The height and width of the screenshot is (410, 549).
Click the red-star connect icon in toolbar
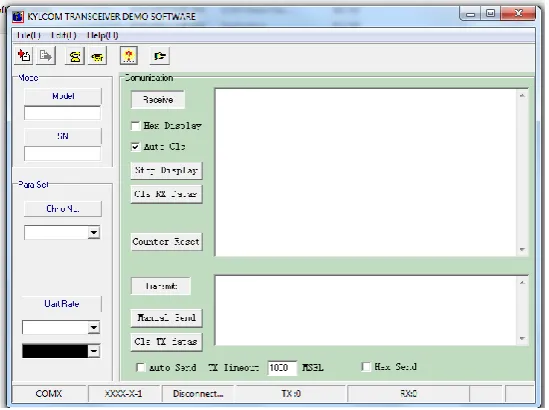(x=24, y=56)
